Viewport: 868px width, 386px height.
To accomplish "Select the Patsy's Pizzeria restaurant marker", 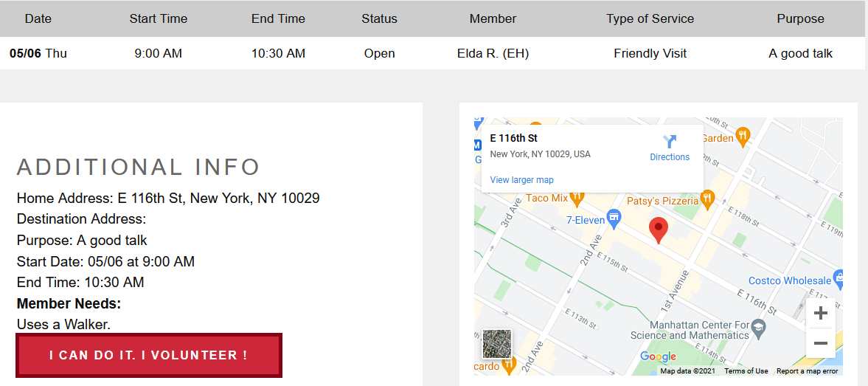I will (x=707, y=199).
